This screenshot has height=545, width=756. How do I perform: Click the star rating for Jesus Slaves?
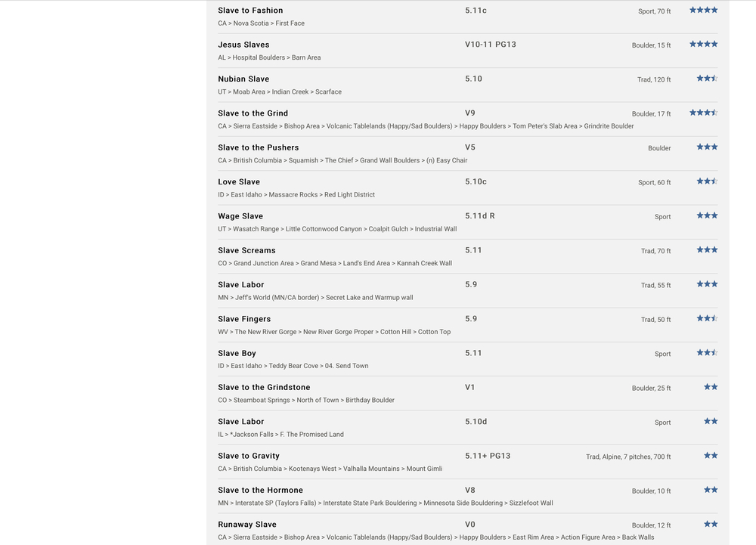703,45
